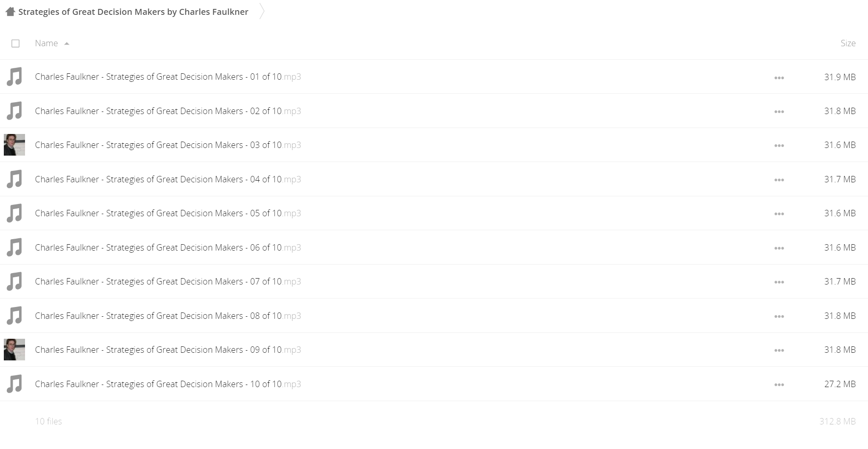Open the three-dots actions menu for file 04 of 10

point(779,180)
